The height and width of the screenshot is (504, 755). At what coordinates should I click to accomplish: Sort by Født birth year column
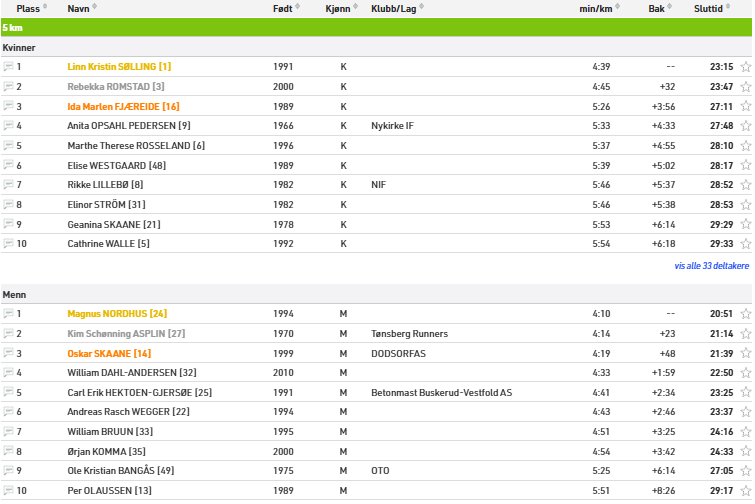pyautogui.click(x=283, y=8)
